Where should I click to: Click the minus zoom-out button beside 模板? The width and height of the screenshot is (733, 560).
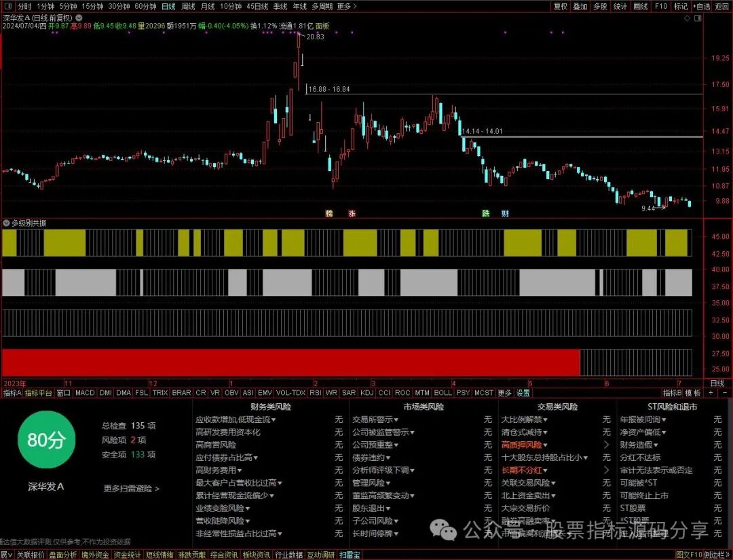tap(725, 392)
